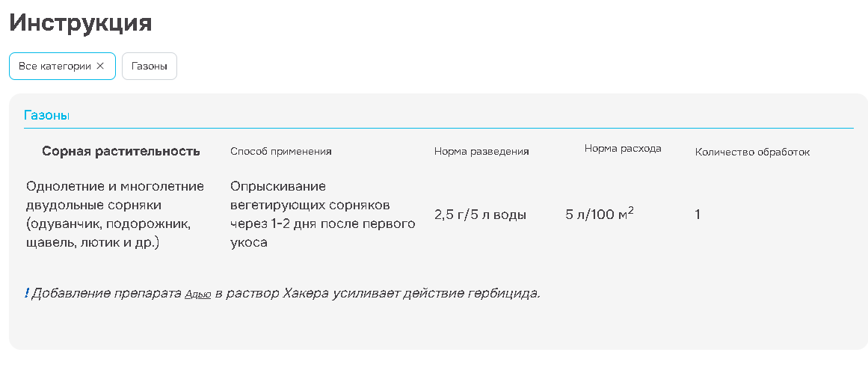Click the "Опрыскивание вегетирующих сорняков" cell text
The image size is (868, 373).
click(322, 215)
